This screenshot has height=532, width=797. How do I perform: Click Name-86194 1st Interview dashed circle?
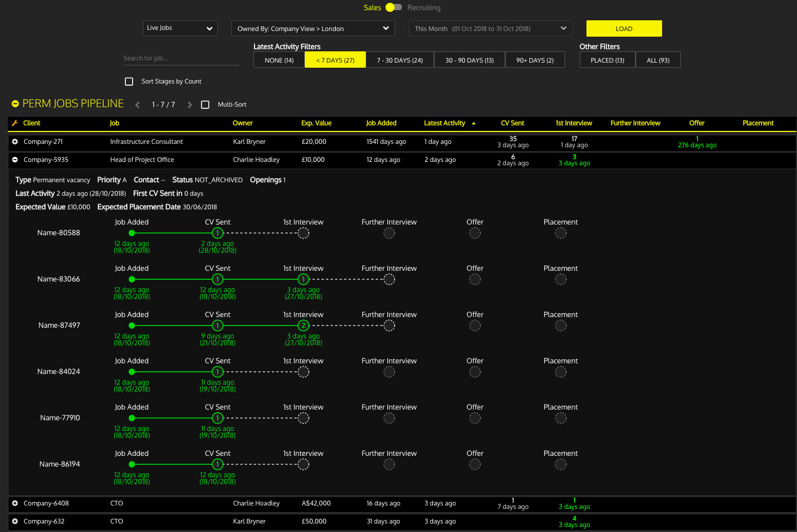click(x=303, y=464)
